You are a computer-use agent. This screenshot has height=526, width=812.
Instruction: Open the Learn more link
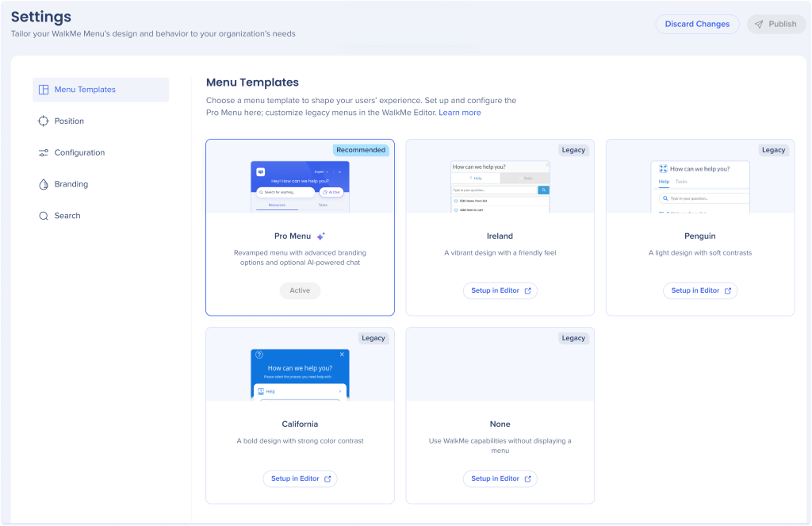(x=460, y=113)
